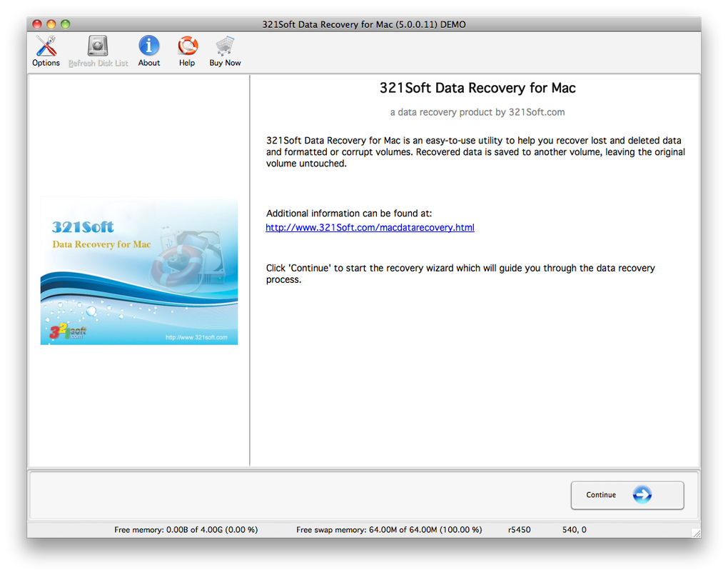Select the wrench-and-screwdriver Options icon
This screenshot has width=728, height=575.
pos(45,44)
